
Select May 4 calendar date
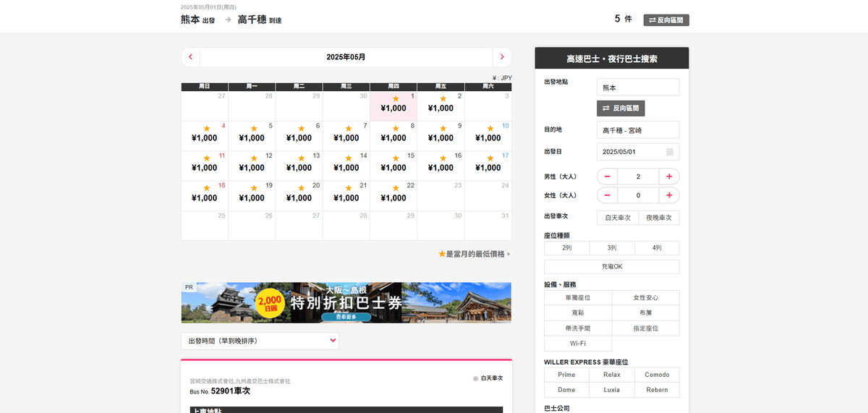[x=205, y=136]
